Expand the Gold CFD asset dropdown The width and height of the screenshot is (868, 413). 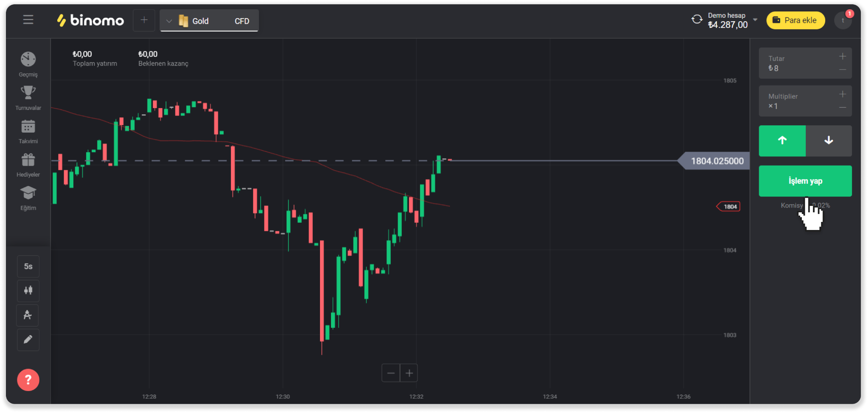(169, 21)
